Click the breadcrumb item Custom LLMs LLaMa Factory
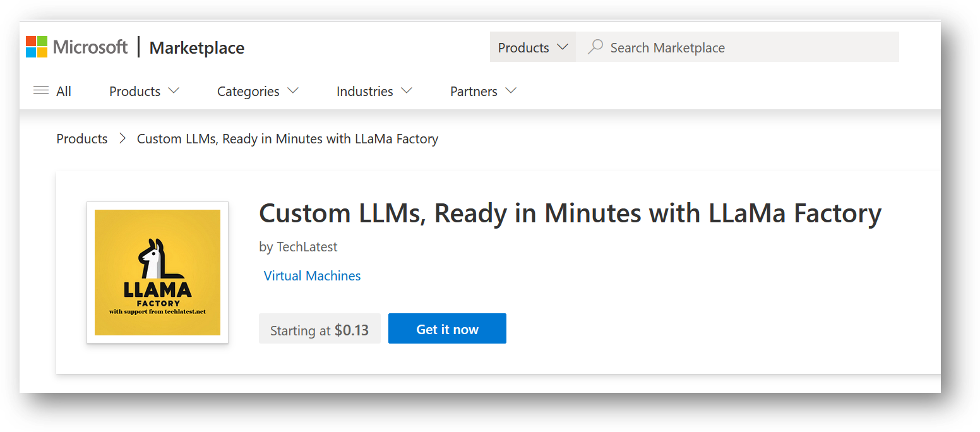Image resolution: width=980 pixels, height=432 pixels. point(287,138)
